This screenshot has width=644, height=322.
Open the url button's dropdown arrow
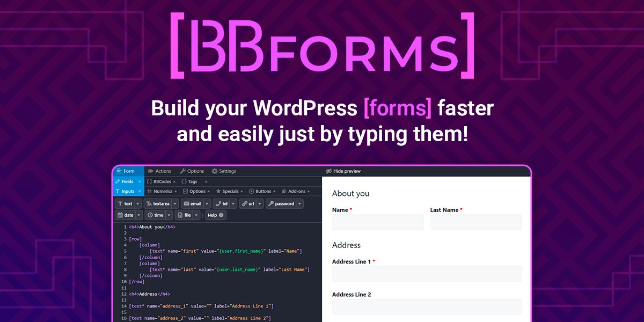click(x=260, y=204)
